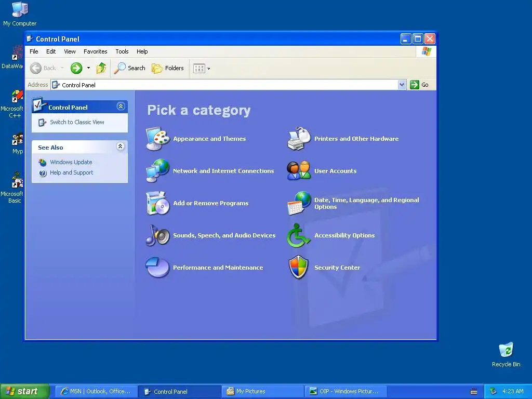Collapse the See Also sidebar section
The image size is (532, 399).
(x=121, y=146)
